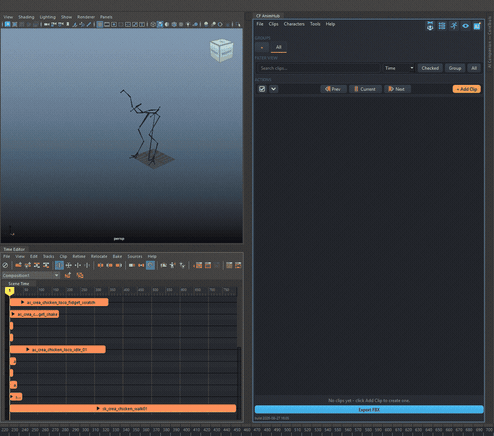Click the Checked filter button
Screen dimensions: 494x436
[430, 68]
